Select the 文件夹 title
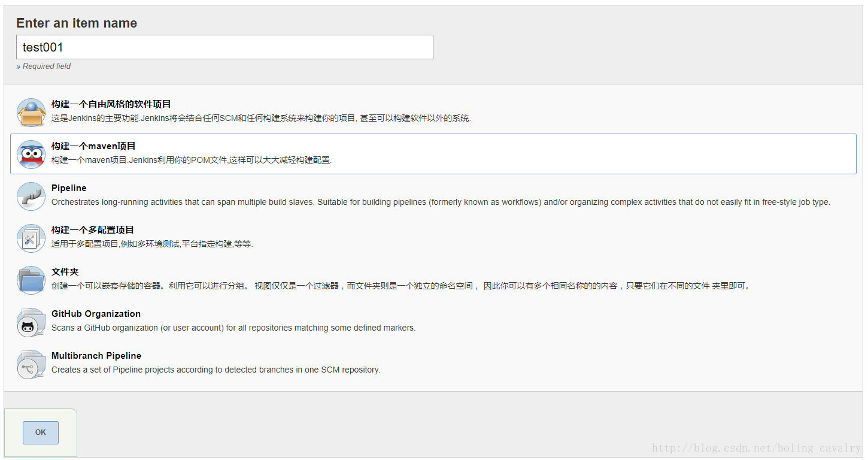868x460 pixels. click(65, 272)
